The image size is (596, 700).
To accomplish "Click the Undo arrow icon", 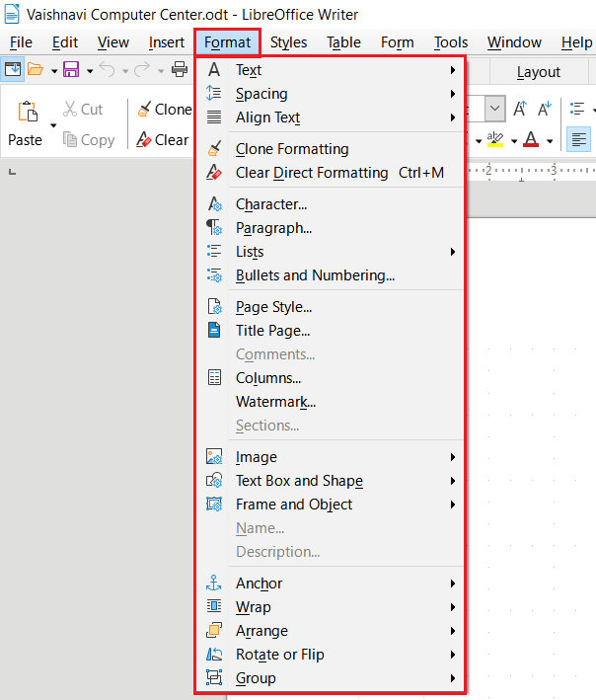I will [x=108, y=69].
